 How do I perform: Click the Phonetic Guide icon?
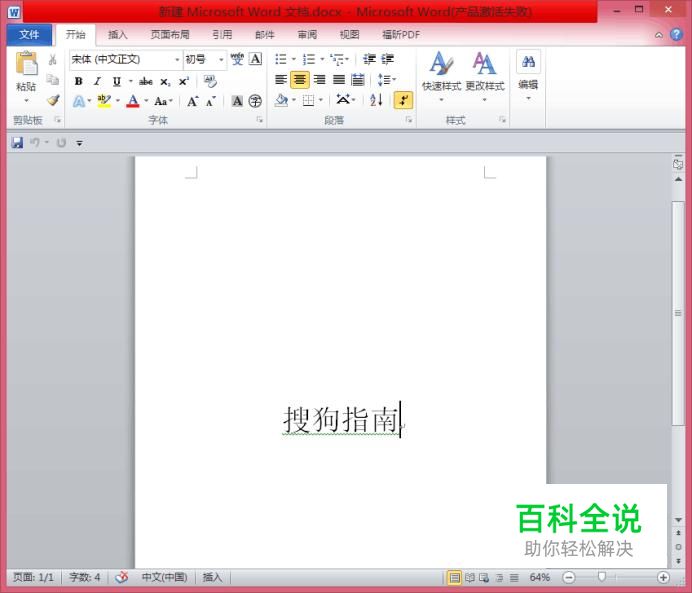237,59
